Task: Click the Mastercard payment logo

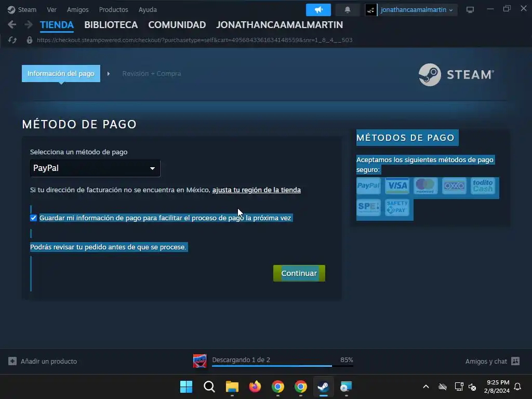Action: (x=425, y=185)
